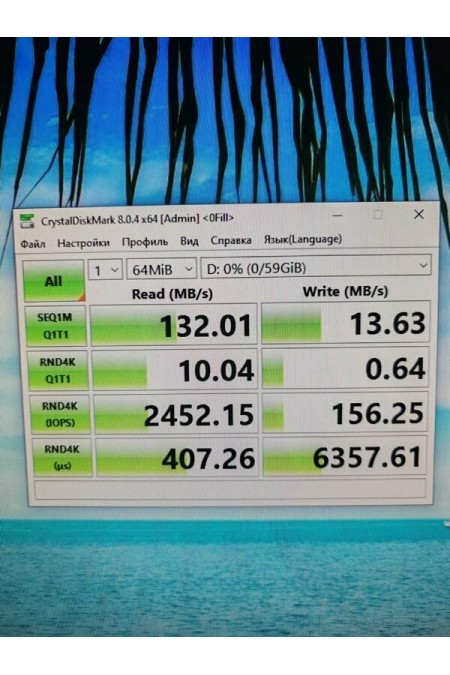The image size is (450, 675).
Task: Start the SEQ1M Q1T1 test
Action: (56, 326)
